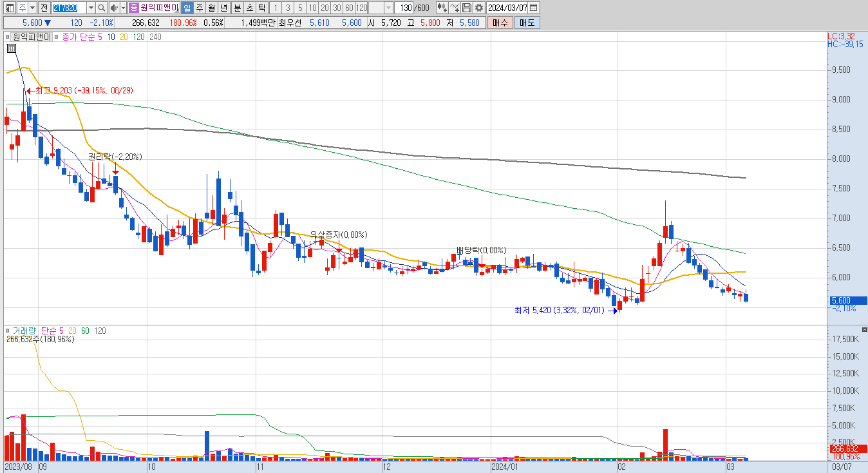Switch to 분 minute chart period
This screenshot has height=473, width=868.
pos(237,8)
